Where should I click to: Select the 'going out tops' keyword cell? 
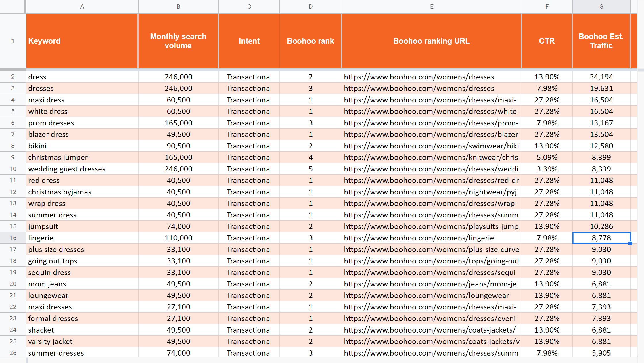click(x=82, y=261)
